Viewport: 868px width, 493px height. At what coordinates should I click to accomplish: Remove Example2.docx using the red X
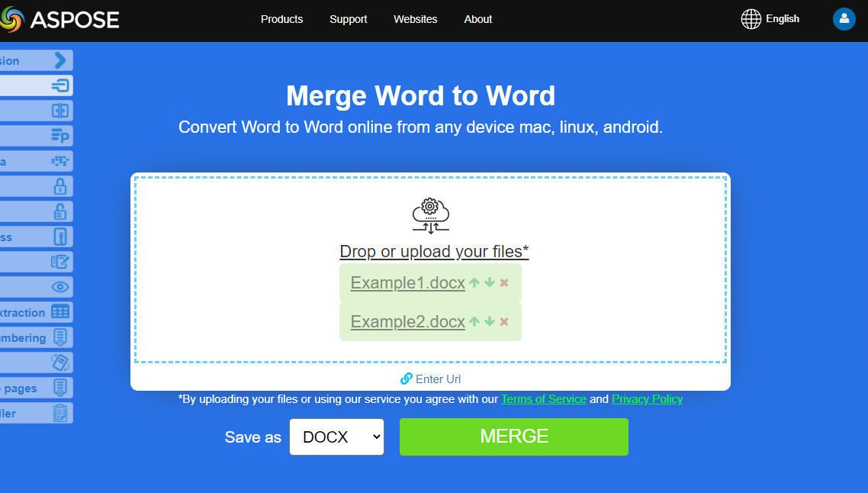tap(504, 322)
